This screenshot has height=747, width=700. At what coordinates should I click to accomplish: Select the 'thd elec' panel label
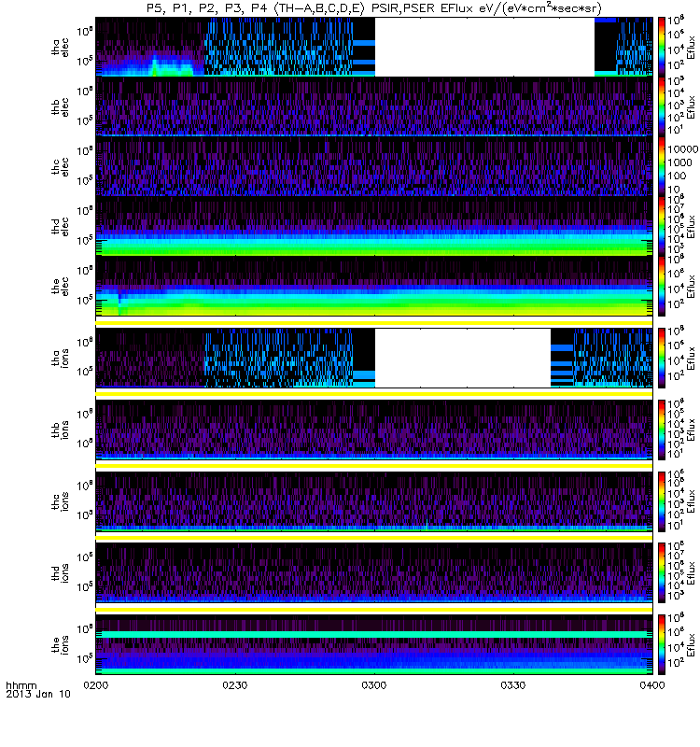(x=60, y=227)
